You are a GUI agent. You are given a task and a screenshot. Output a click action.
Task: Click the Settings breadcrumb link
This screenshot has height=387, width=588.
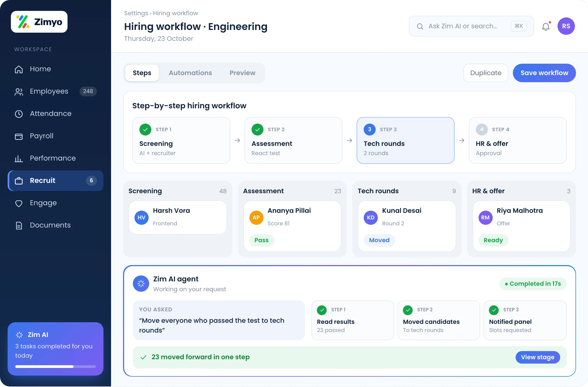(136, 13)
